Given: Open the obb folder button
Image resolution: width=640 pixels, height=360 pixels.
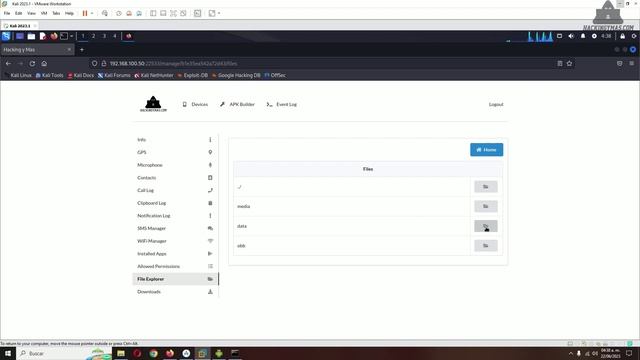Looking at the screenshot, I should [x=486, y=245].
